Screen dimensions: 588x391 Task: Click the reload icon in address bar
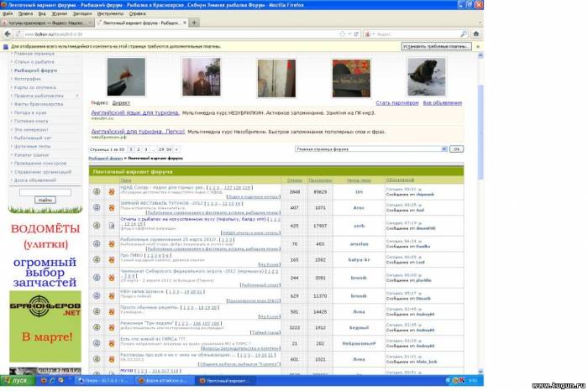coord(356,34)
